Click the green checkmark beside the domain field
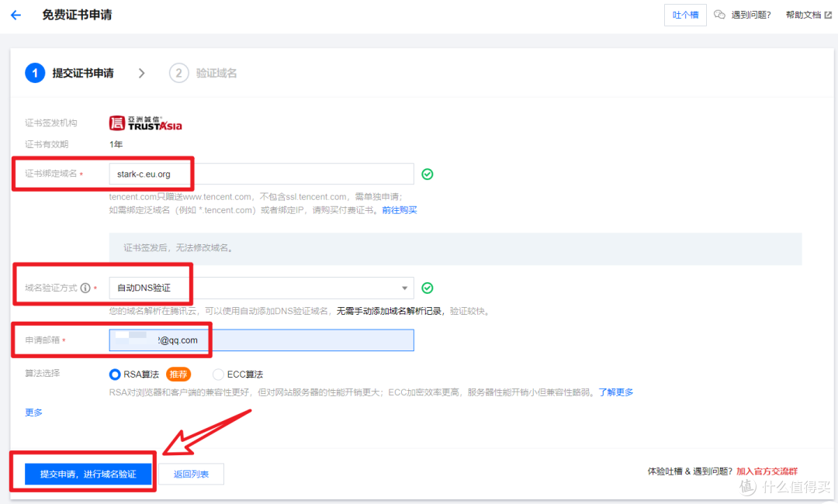Image resolution: width=838 pixels, height=504 pixels. 427,174
